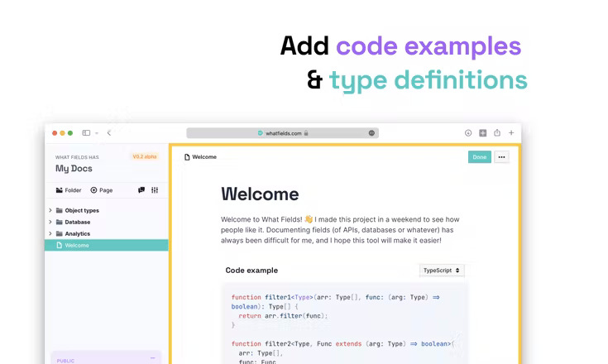Click the WHAT FIELDS HAS label
This screenshot has width=608, height=364.
coord(77,157)
